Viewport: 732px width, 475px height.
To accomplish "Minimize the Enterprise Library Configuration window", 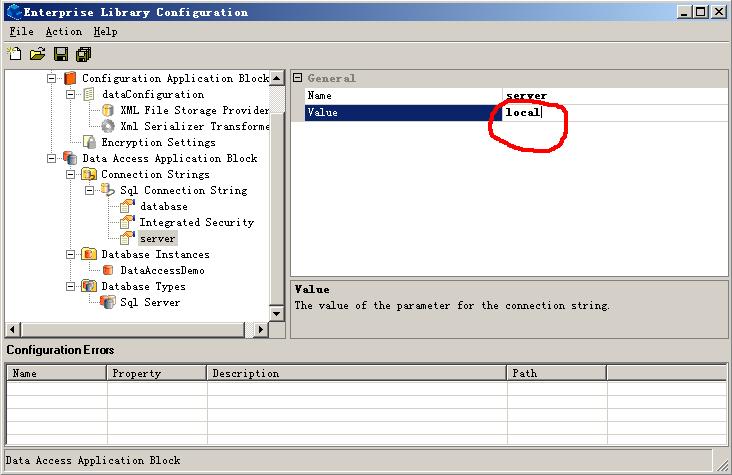I will [684, 12].
